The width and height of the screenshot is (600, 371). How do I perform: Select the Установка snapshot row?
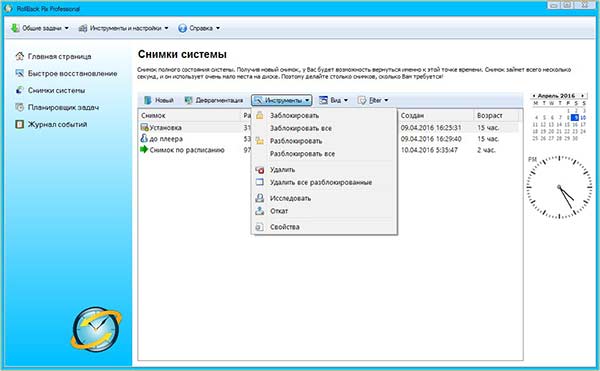pos(328,127)
